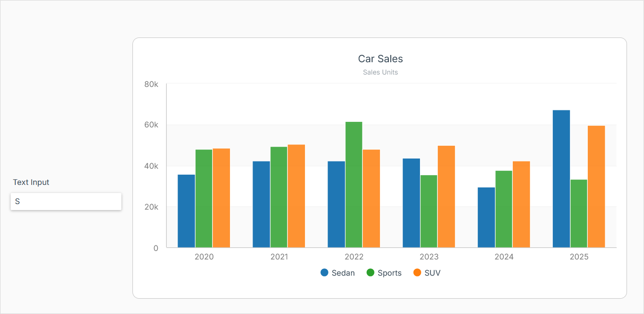
Task: Select the 2020 SUV bar
Action: [221, 198]
